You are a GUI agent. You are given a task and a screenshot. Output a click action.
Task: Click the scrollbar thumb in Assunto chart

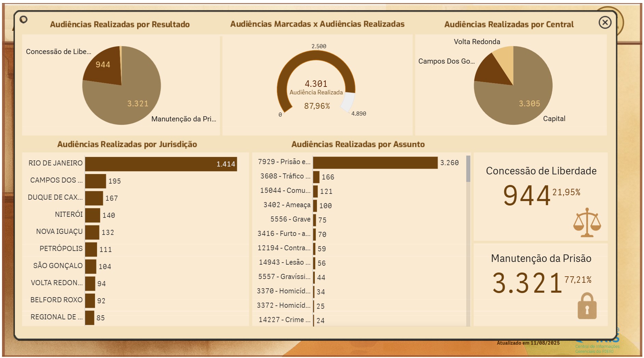pyautogui.click(x=468, y=169)
